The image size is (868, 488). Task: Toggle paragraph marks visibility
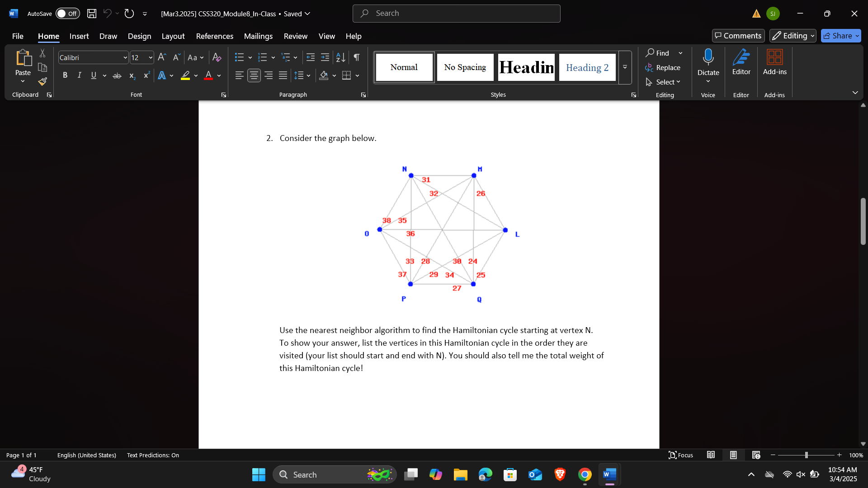click(356, 57)
